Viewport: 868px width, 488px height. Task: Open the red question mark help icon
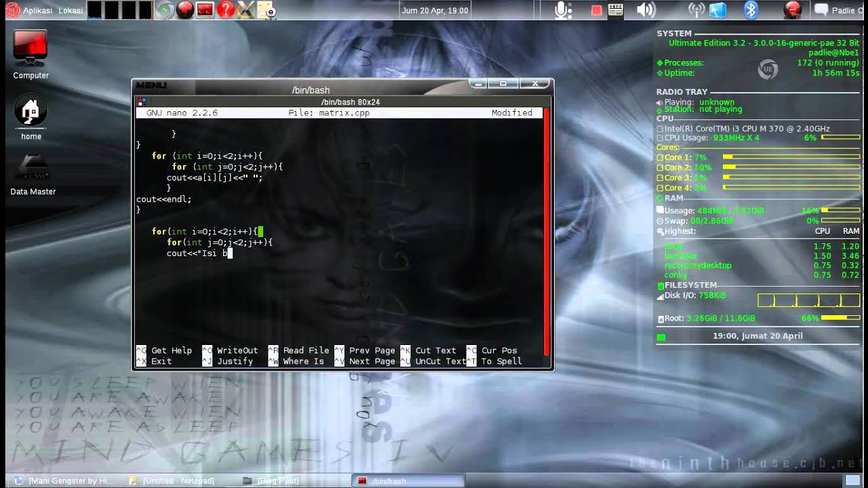226,10
